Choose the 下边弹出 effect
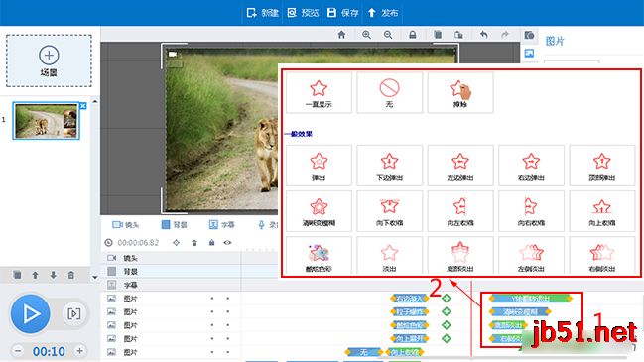This screenshot has width=644, height=362. click(389, 166)
